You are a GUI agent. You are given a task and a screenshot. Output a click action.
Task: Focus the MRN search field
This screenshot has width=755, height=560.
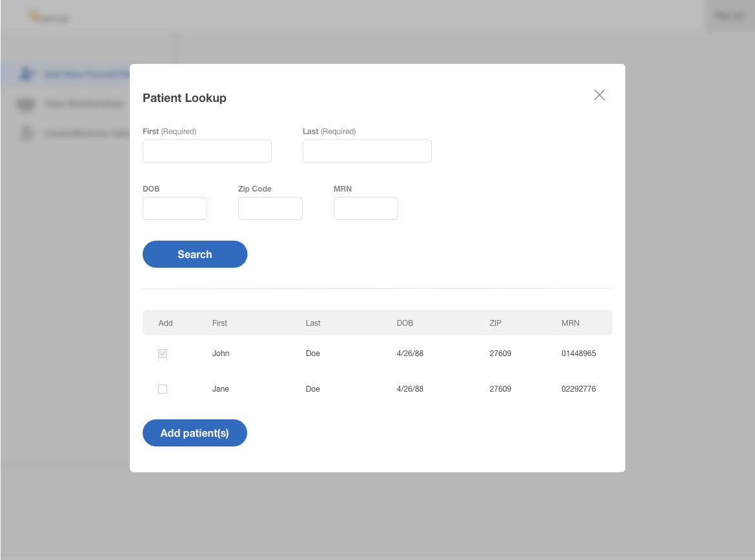pyautogui.click(x=365, y=208)
